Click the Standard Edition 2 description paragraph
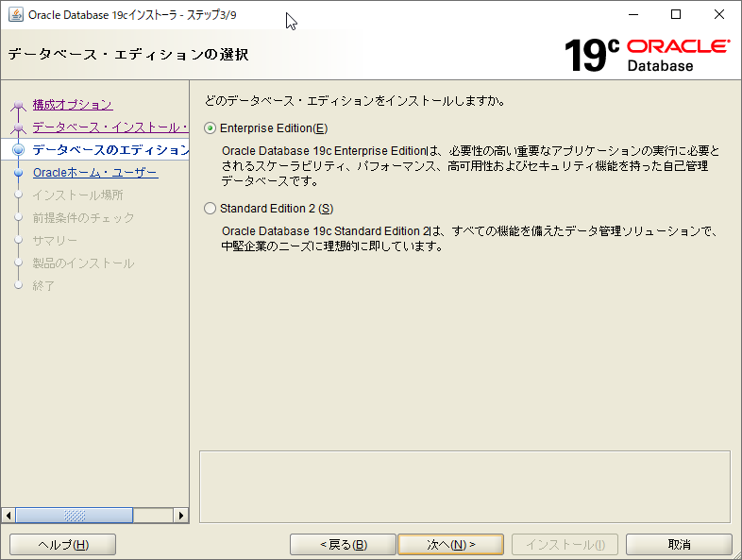The image size is (742, 560). (x=469, y=239)
